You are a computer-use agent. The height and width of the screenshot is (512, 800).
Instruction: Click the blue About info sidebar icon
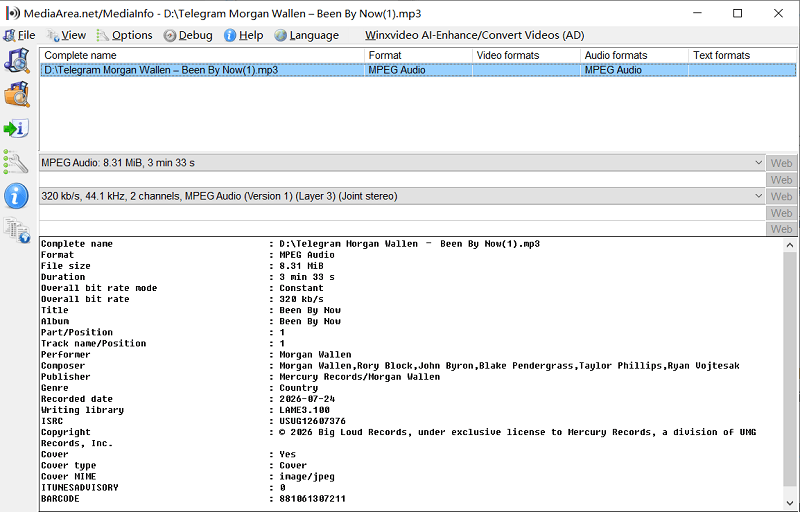17,196
